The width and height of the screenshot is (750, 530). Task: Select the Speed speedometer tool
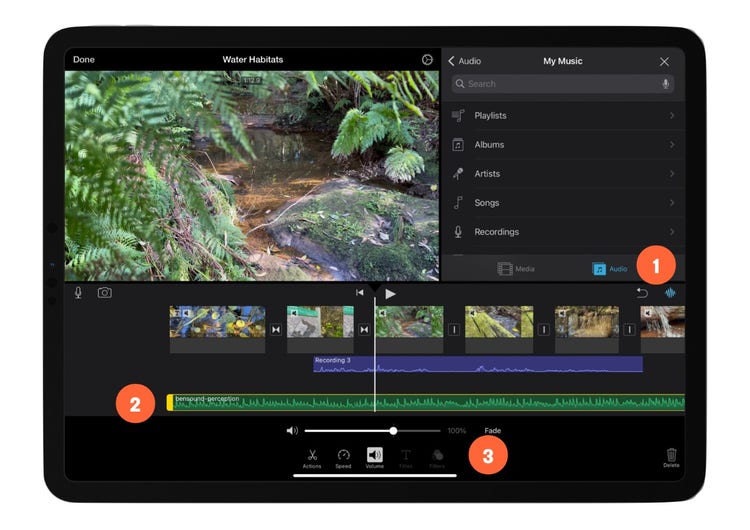tap(343, 457)
